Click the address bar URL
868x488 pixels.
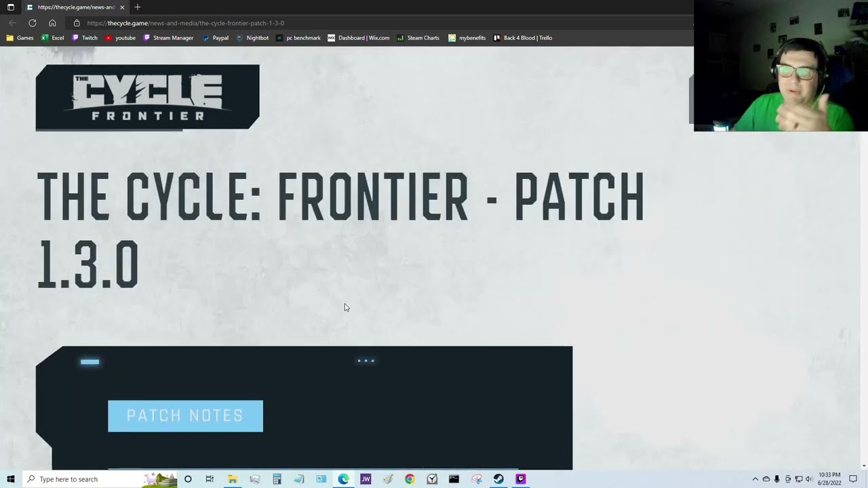pos(186,23)
